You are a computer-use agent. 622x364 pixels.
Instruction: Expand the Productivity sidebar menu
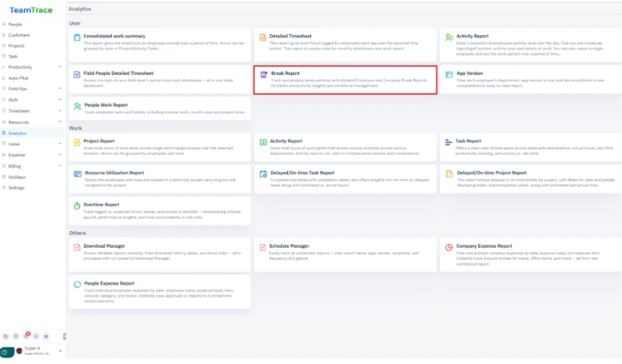[60, 67]
